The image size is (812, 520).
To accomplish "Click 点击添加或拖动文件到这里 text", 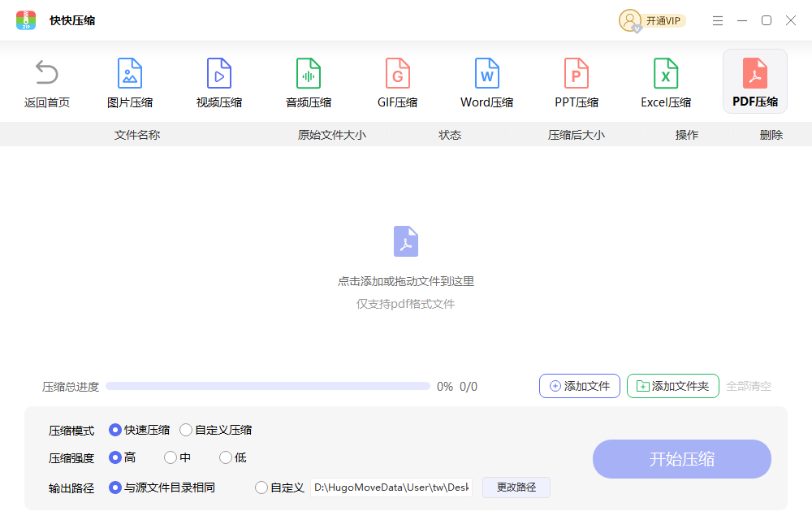I will point(406,281).
